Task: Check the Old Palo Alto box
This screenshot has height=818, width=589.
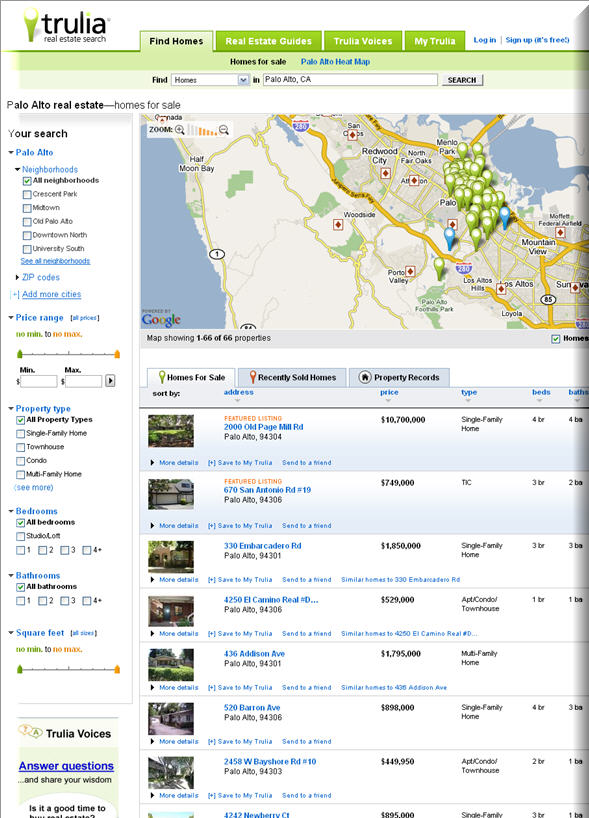Action: (27, 222)
